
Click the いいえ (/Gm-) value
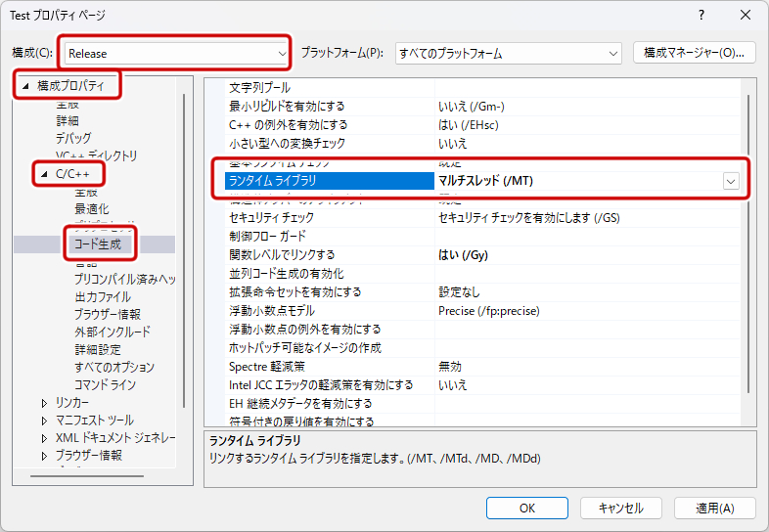point(472,107)
